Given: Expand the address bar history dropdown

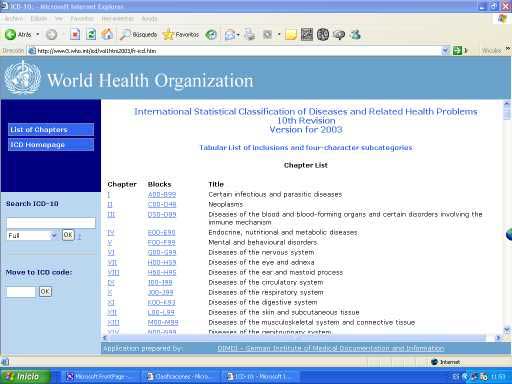Looking at the screenshot, I should [x=445, y=51].
